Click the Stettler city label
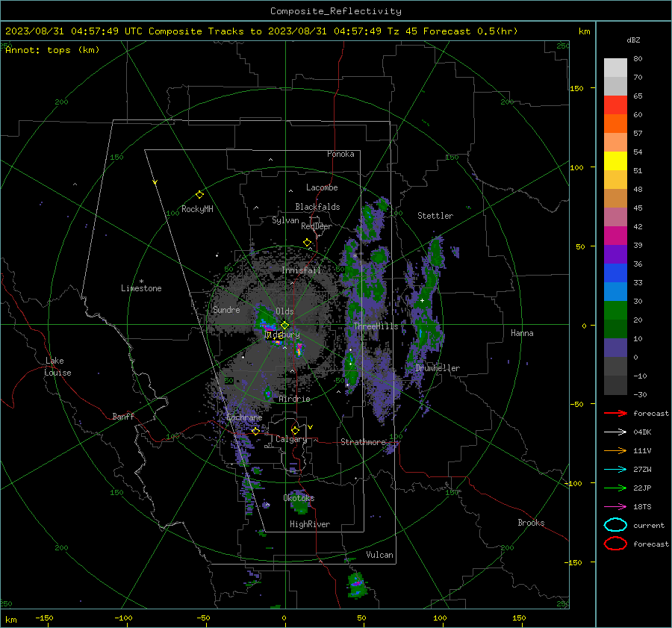Viewport: 672px width, 628px height. pyautogui.click(x=435, y=216)
